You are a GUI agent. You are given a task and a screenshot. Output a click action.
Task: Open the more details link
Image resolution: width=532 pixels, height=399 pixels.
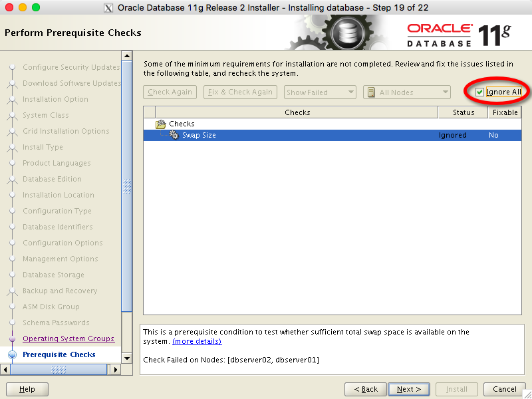(197, 341)
